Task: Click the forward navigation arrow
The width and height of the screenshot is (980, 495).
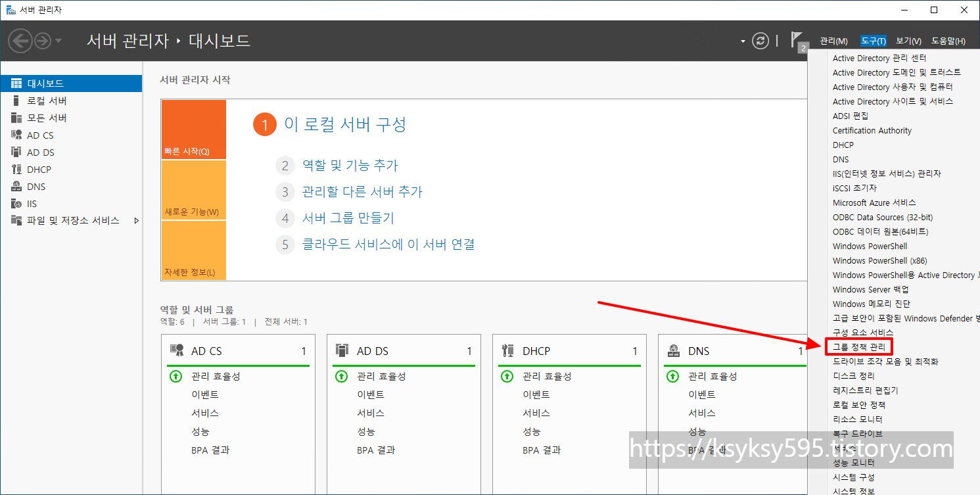Action: (42, 41)
